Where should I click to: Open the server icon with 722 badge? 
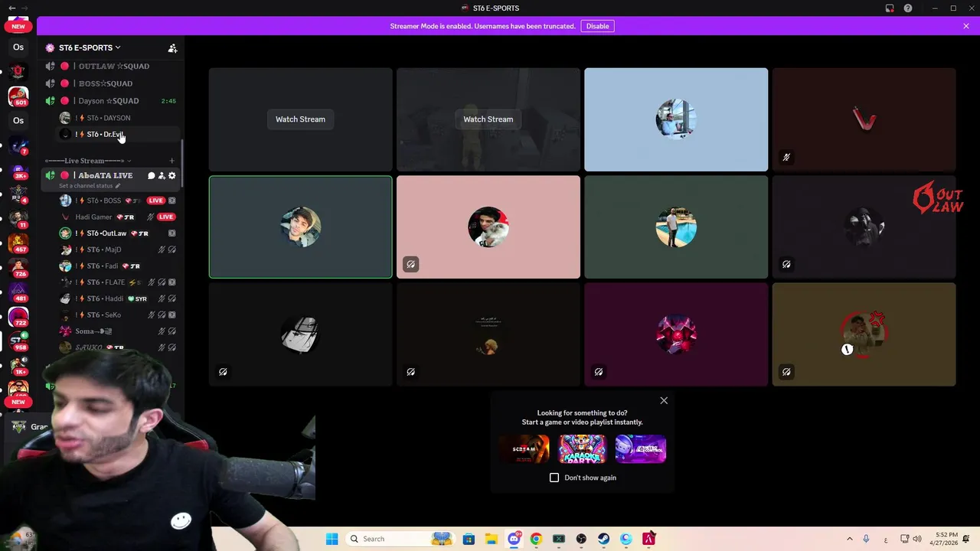click(18, 316)
